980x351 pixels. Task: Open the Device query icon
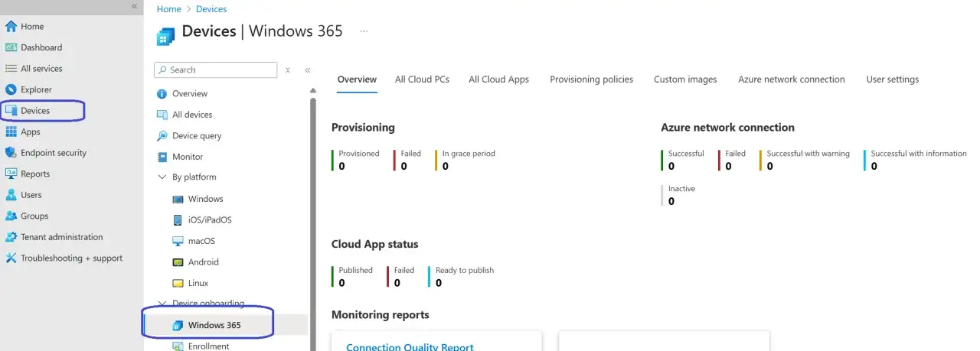click(162, 135)
